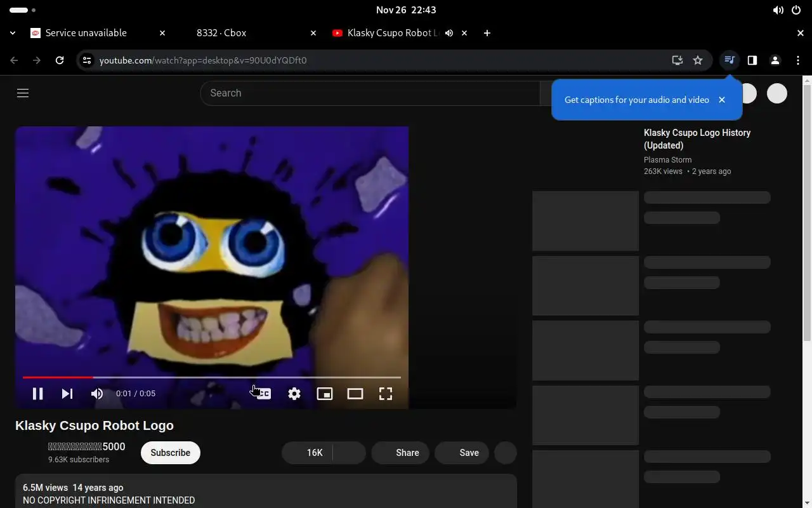Go back to previous page
Screen dimensions: 812x508
[14, 60]
